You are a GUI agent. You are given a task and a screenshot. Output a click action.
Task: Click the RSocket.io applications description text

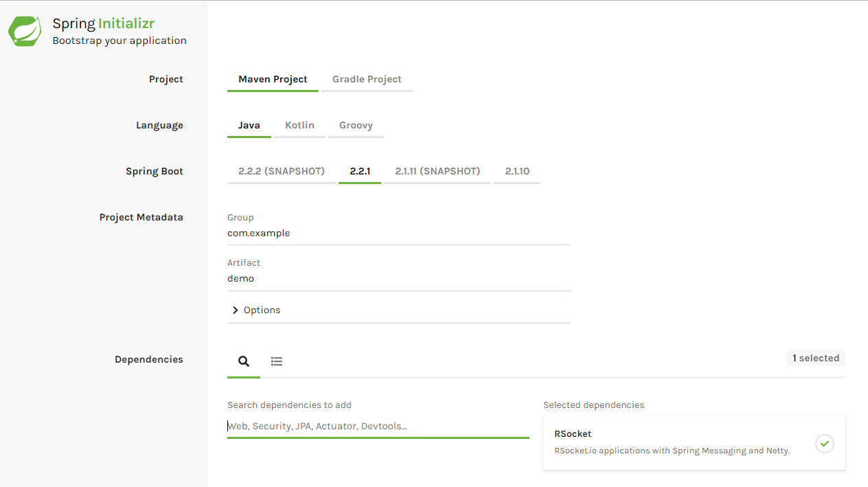(x=672, y=451)
